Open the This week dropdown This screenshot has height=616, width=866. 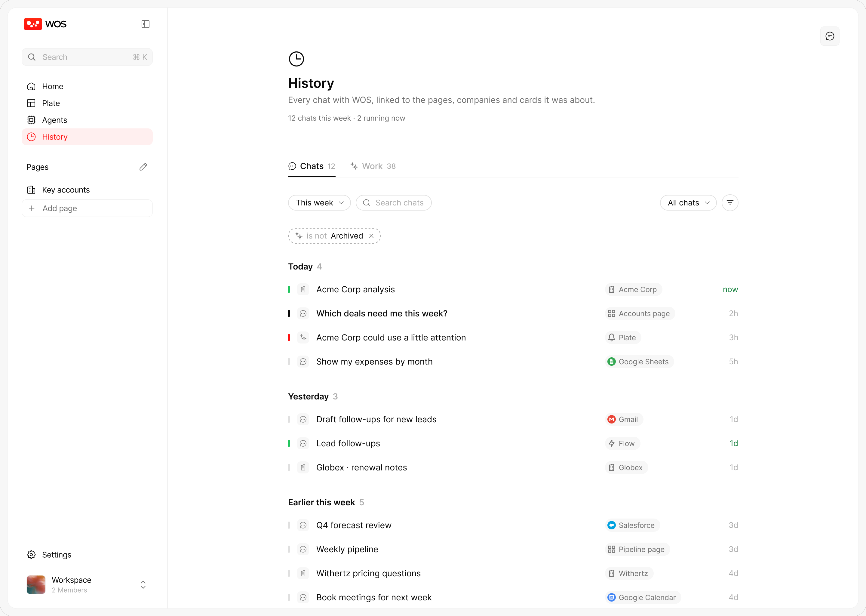pos(319,202)
